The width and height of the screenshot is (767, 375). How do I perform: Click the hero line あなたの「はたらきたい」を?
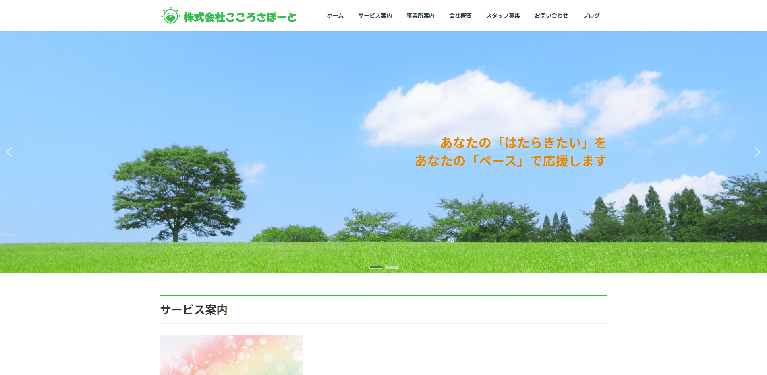(x=523, y=143)
